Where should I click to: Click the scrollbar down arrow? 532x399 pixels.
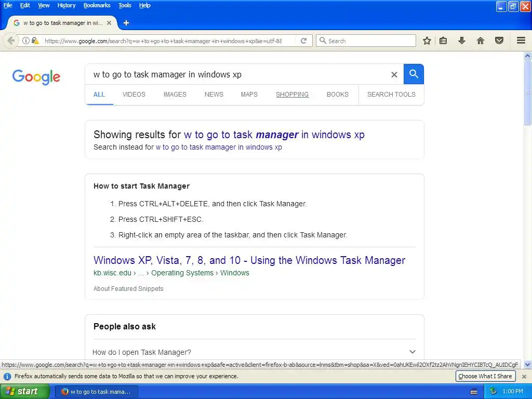[528, 365]
